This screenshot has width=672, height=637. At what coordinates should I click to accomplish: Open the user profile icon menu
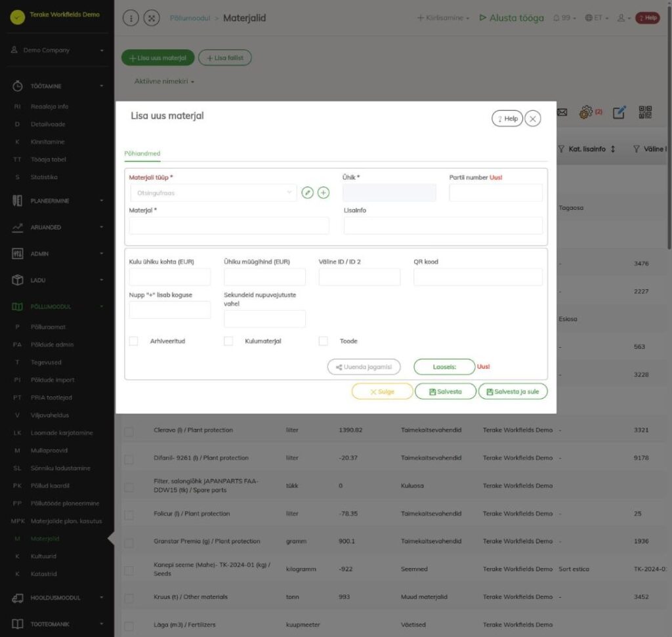point(623,18)
